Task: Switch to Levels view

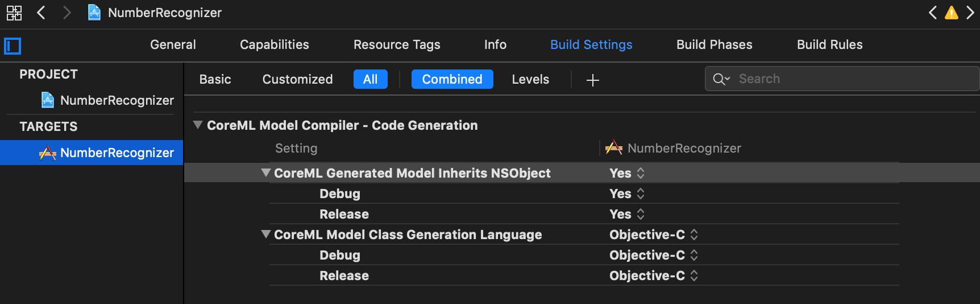Action: click(x=530, y=79)
